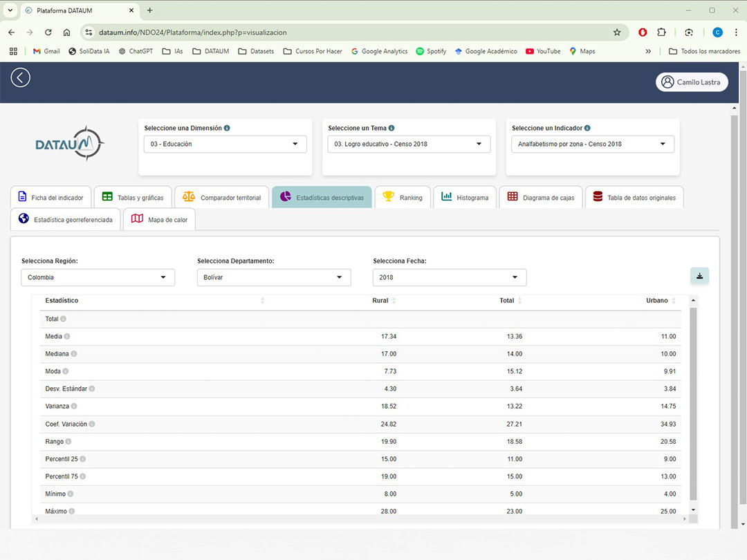Click info icon beside Seleccione un Indicador

click(x=587, y=128)
